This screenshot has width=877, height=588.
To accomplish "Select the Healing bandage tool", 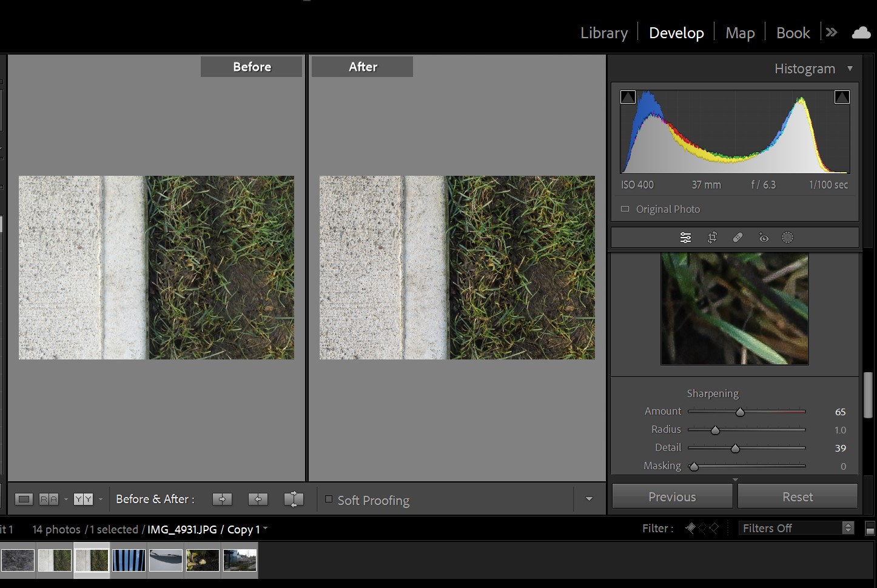I will (x=738, y=238).
